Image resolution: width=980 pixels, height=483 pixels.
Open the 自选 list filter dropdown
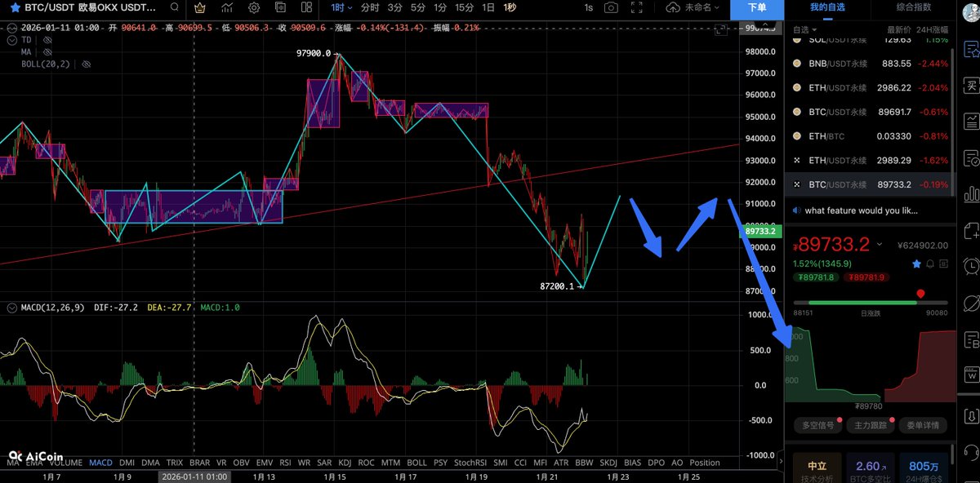[804, 29]
